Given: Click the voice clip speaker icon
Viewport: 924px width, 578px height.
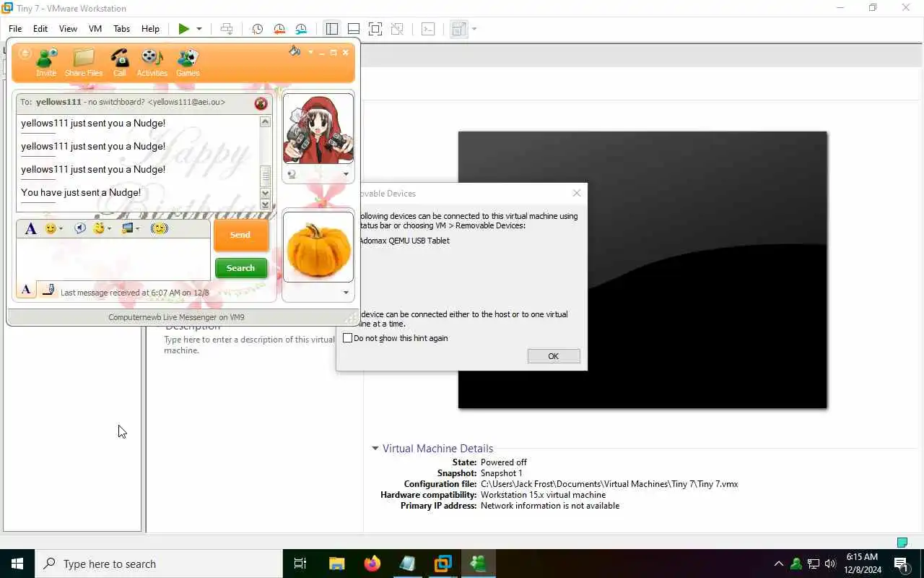Looking at the screenshot, I should click(79, 228).
